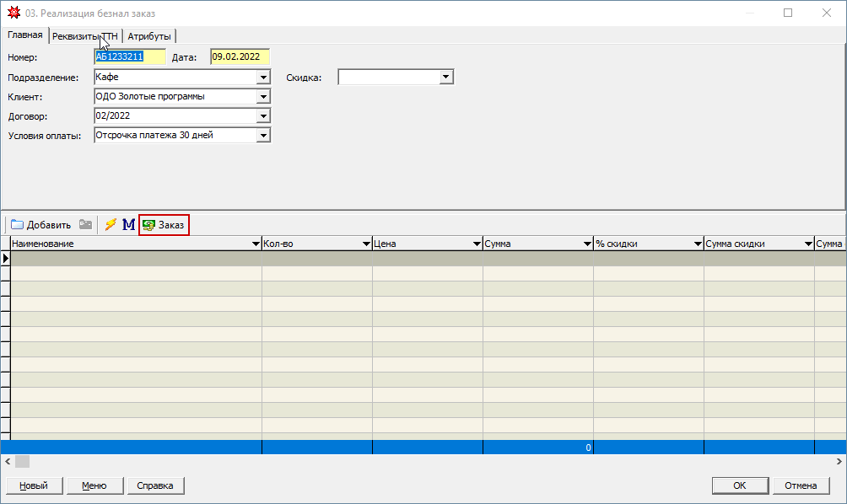
Task: Click into the Дата input field
Action: click(240, 57)
